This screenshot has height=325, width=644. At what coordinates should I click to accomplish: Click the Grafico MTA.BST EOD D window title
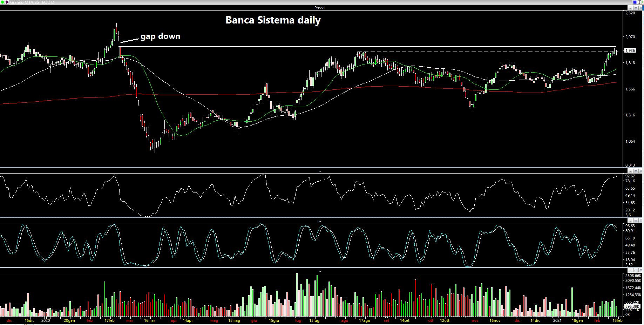tap(32, 2)
